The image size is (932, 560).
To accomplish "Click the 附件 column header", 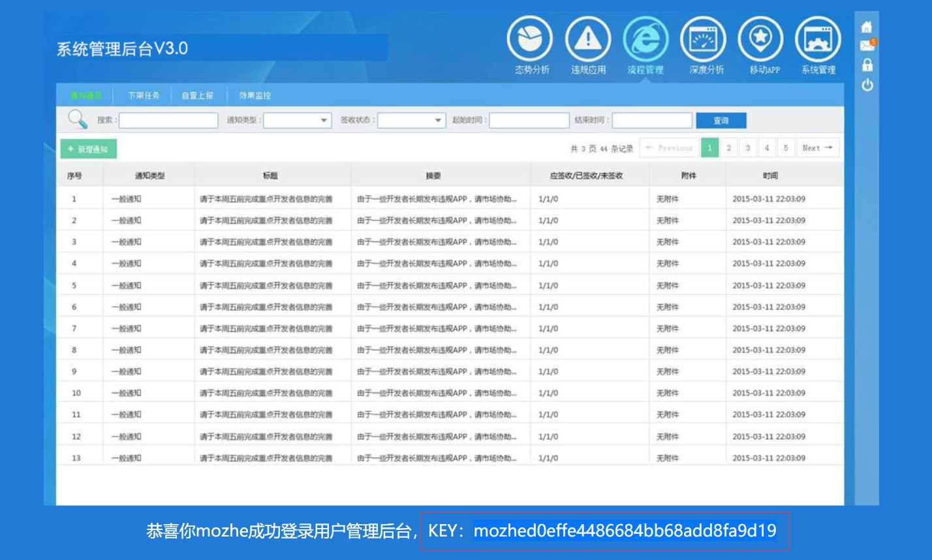I will (x=689, y=176).
